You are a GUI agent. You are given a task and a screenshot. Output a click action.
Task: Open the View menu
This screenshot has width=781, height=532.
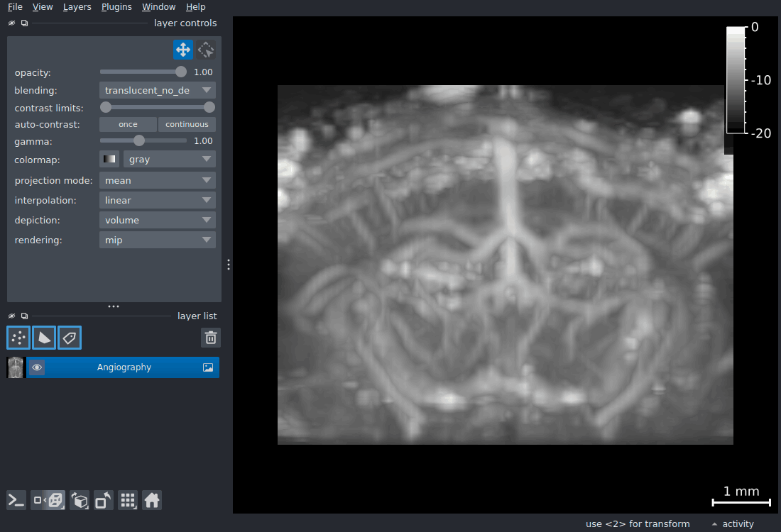click(43, 7)
